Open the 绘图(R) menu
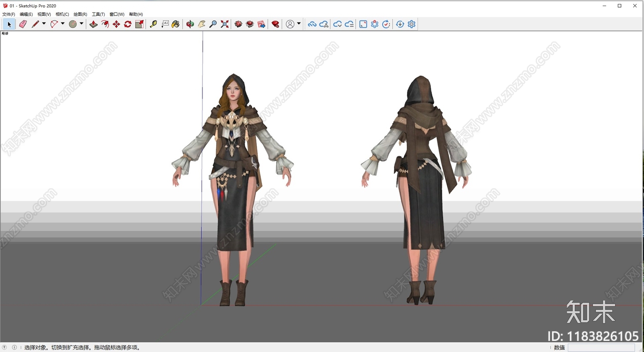Screen dimensions: 644x352 click(80, 14)
